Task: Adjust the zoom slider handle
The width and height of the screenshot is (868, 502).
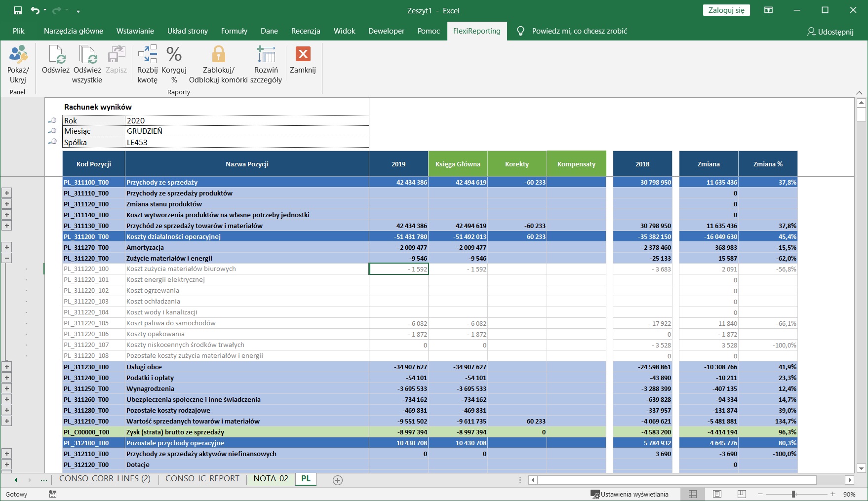Action: (793, 494)
